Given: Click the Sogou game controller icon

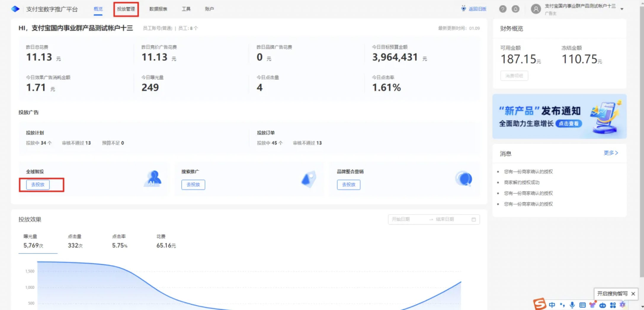Looking at the screenshot, I should [x=603, y=305].
